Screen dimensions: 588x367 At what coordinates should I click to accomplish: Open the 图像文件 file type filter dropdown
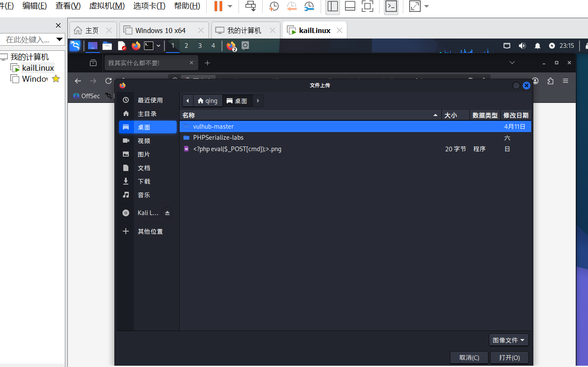508,340
